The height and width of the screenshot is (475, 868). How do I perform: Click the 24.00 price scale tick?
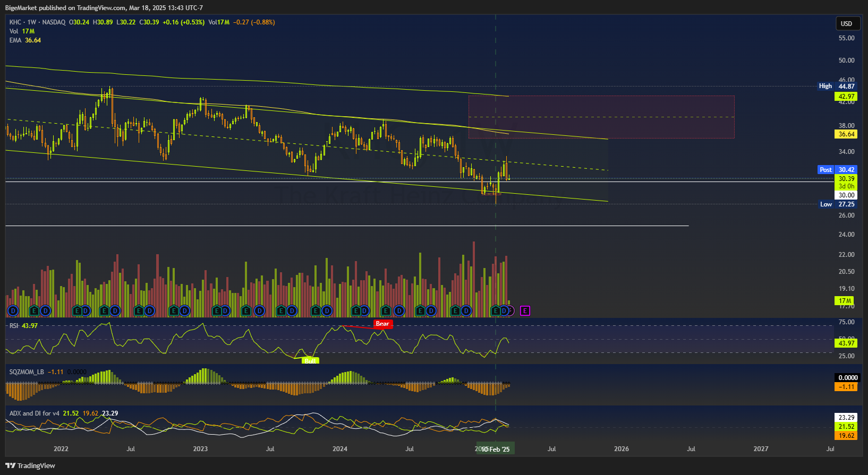pos(846,235)
